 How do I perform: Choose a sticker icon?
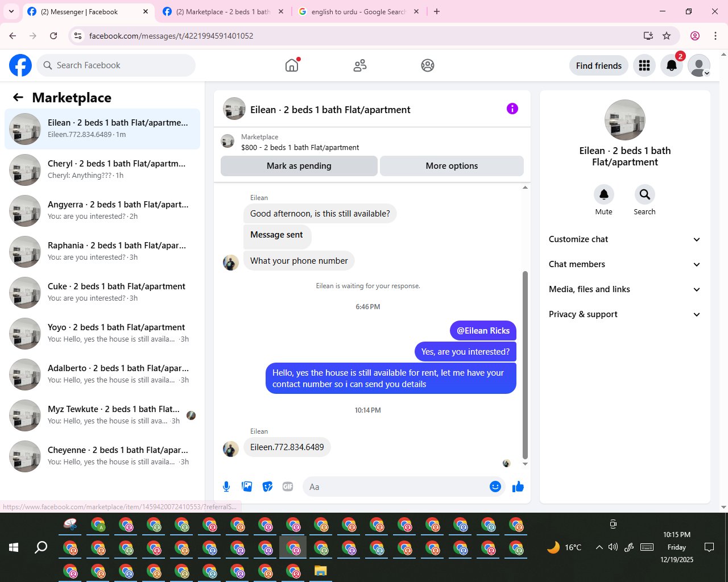pos(267,487)
